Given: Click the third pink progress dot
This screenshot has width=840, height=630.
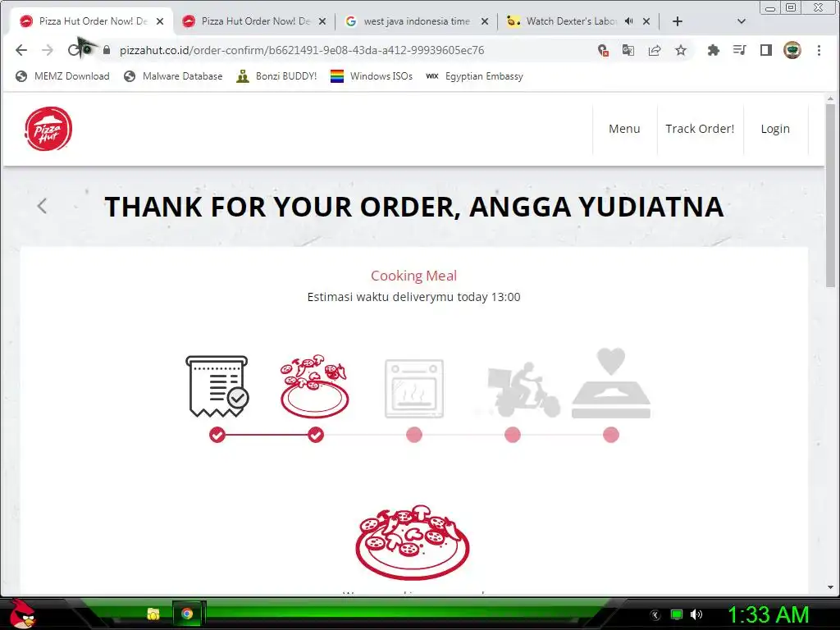Looking at the screenshot, I should (414, 435).
